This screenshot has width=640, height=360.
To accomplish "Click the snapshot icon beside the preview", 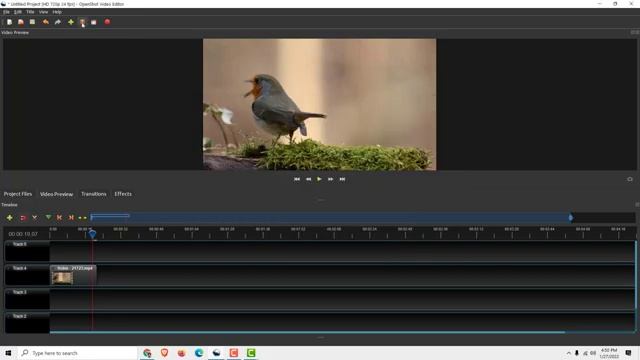I will pyautogui.click(x=630, y=179).
